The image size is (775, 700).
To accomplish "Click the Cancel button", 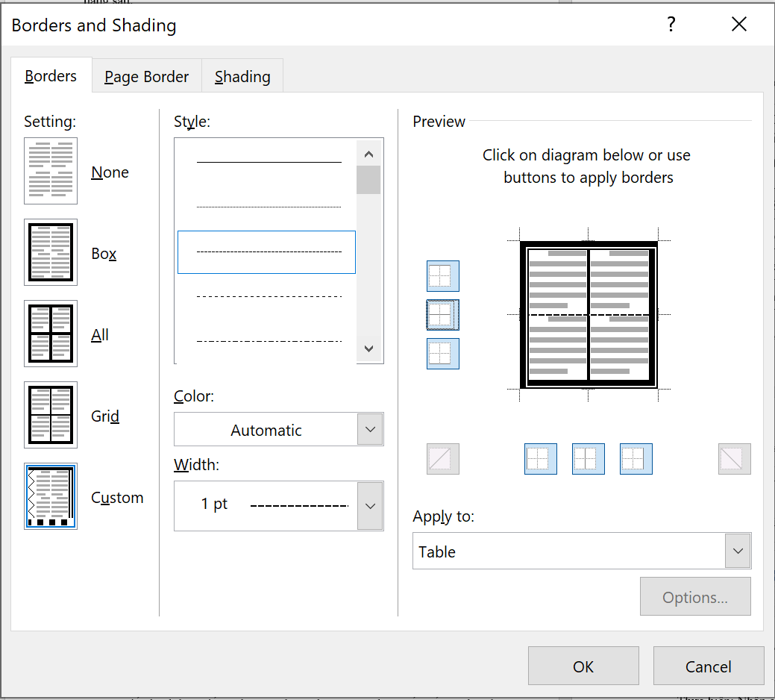I will tap(709, 666).
